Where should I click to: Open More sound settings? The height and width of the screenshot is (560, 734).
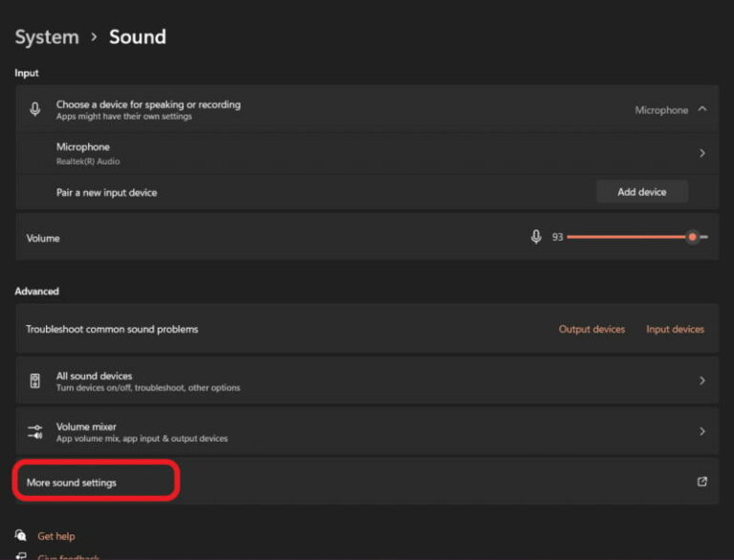coord(72,483)
